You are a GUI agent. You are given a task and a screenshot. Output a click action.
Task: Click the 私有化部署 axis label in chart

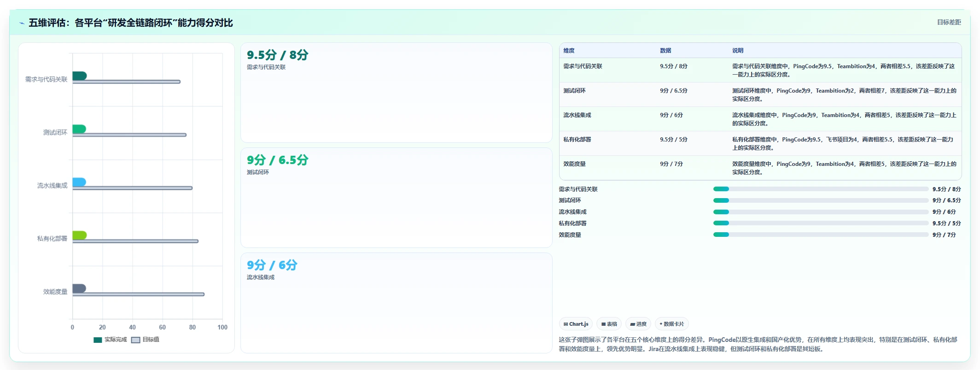point(52,238)
